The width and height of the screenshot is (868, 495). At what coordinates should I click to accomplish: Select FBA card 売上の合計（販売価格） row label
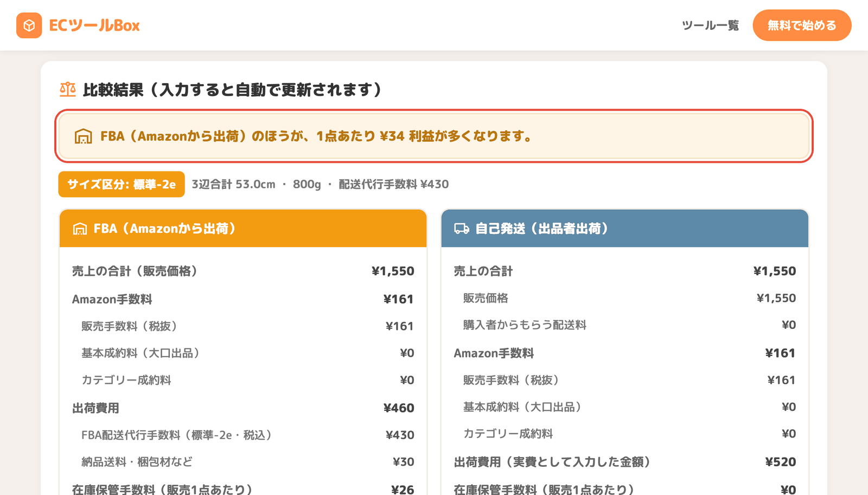point(135,271)
